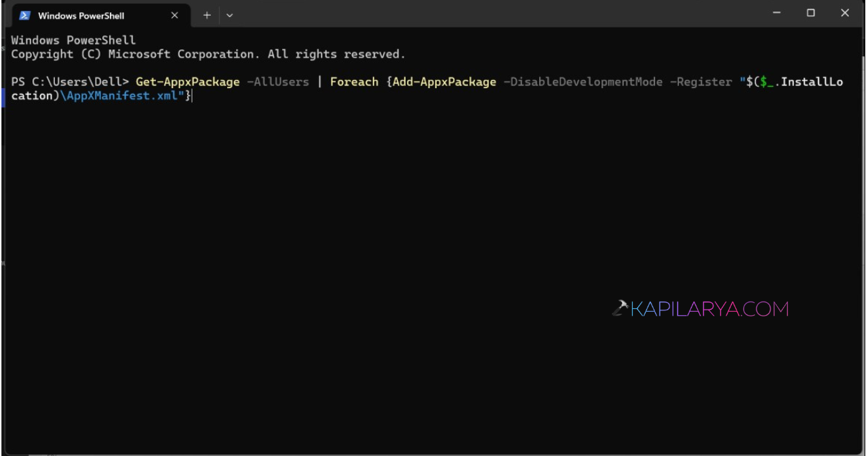868x456 pixels.
Task: Select the Windows PowerShell tab
Action: [101, 16]
